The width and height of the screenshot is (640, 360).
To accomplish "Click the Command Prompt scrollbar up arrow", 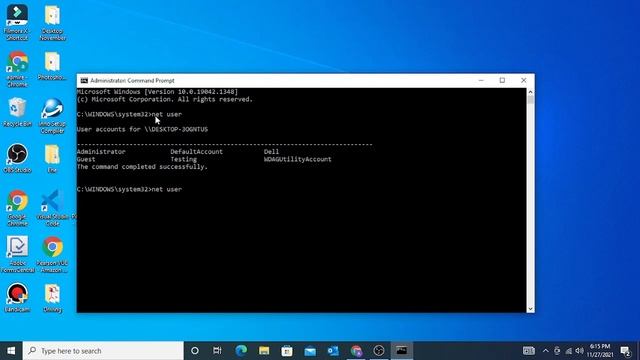I will tap(530, 92).
